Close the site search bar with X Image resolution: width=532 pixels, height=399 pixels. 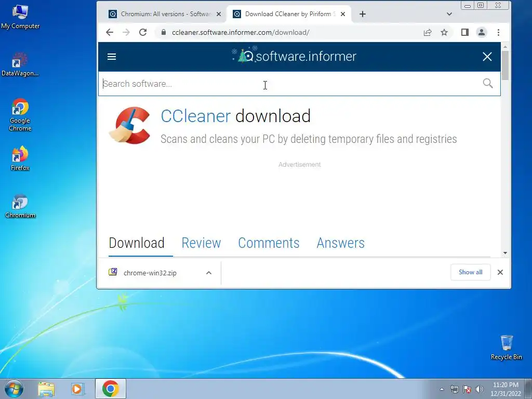[x=487, y=57]
